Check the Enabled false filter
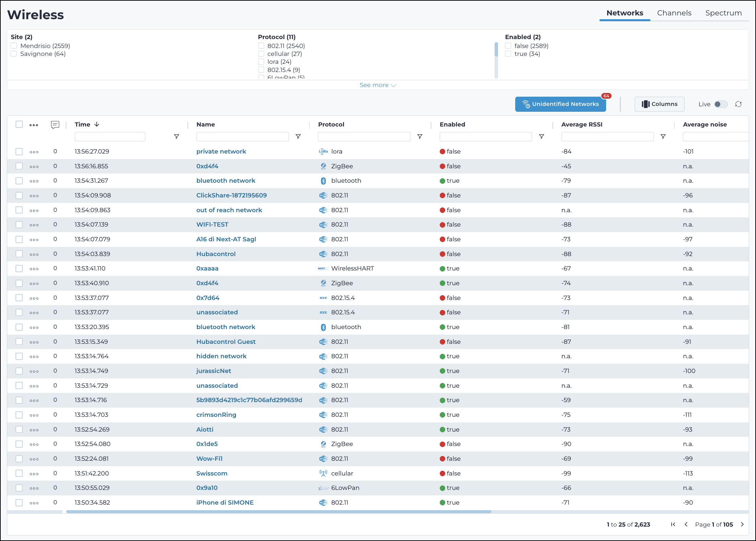Image resolution: width=756 pixels, height=541 pixels. point(508,46)
